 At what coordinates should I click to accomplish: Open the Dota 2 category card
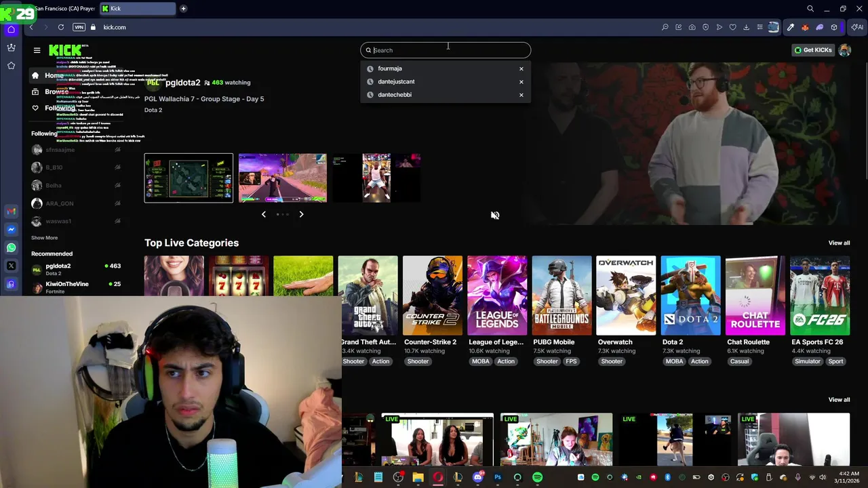point(690,296)
